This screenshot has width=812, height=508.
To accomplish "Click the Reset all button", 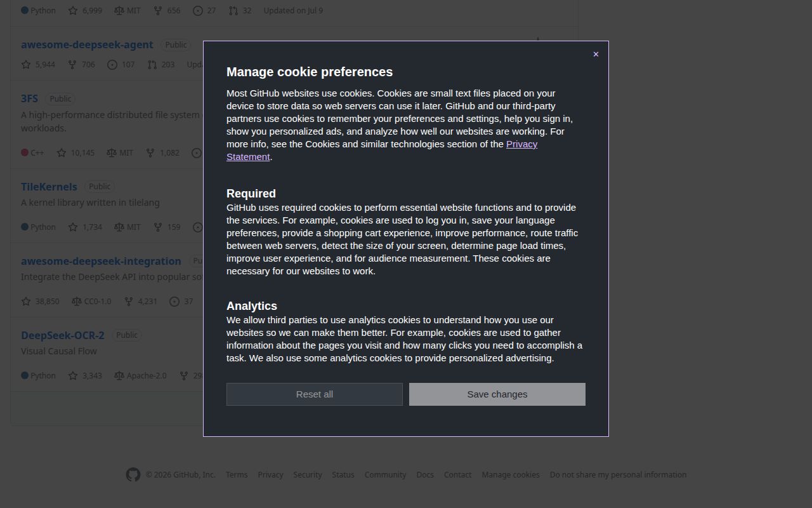I will [315, 394].
